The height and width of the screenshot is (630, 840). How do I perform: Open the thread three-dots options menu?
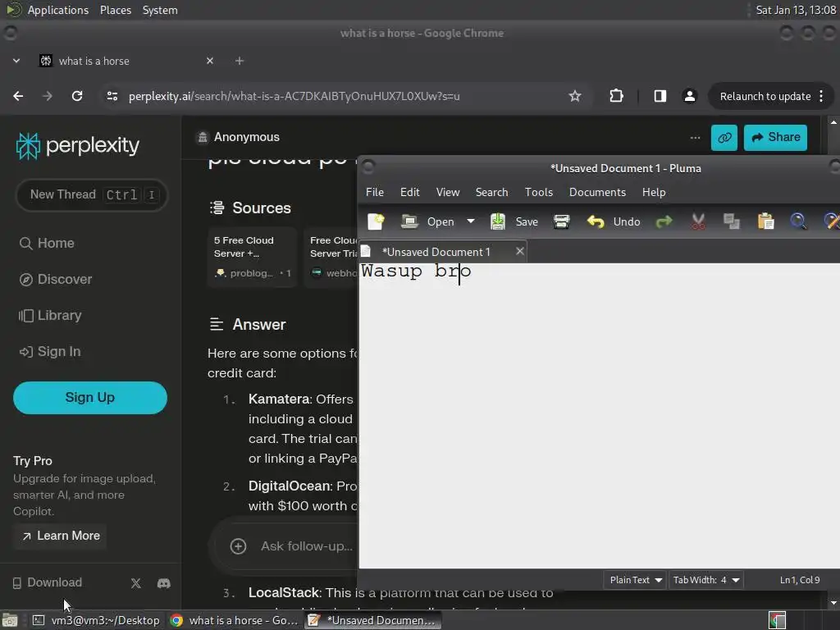pos(695,138)
